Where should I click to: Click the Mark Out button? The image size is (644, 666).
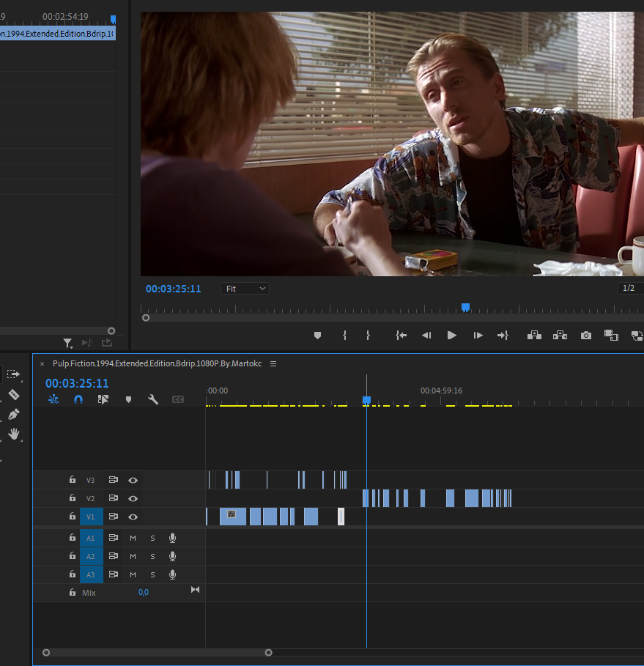point(368,336)
